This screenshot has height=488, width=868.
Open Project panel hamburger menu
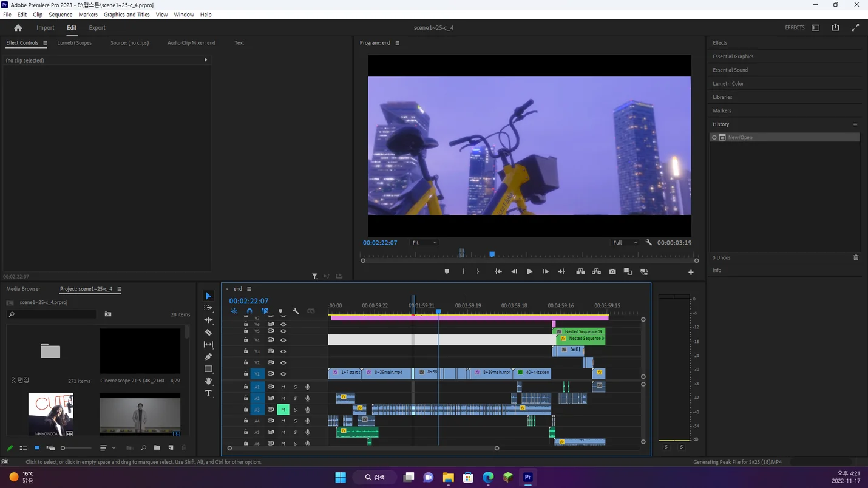point(119,289)
